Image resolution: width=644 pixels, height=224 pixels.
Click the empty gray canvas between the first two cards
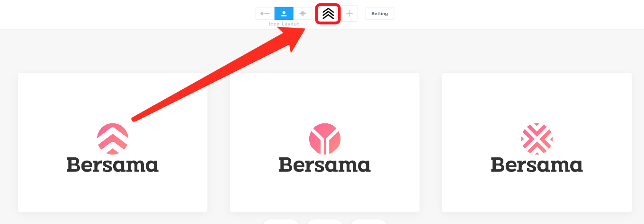tap(219, 142)
